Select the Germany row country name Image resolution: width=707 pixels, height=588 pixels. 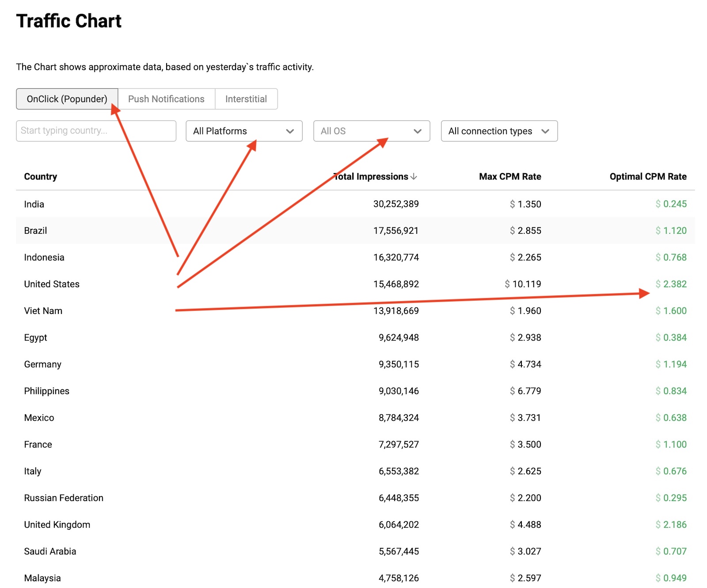tap(43, 364)
